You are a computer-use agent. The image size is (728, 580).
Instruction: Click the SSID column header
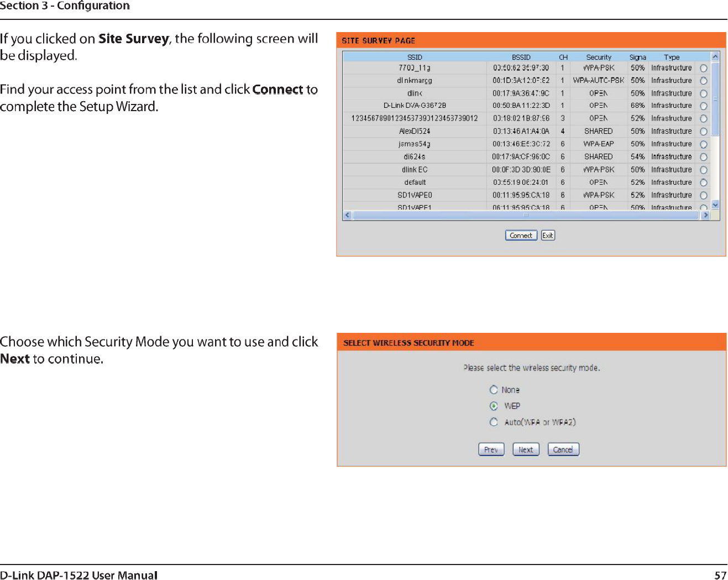pyautogui.click(x=415, y=57)
